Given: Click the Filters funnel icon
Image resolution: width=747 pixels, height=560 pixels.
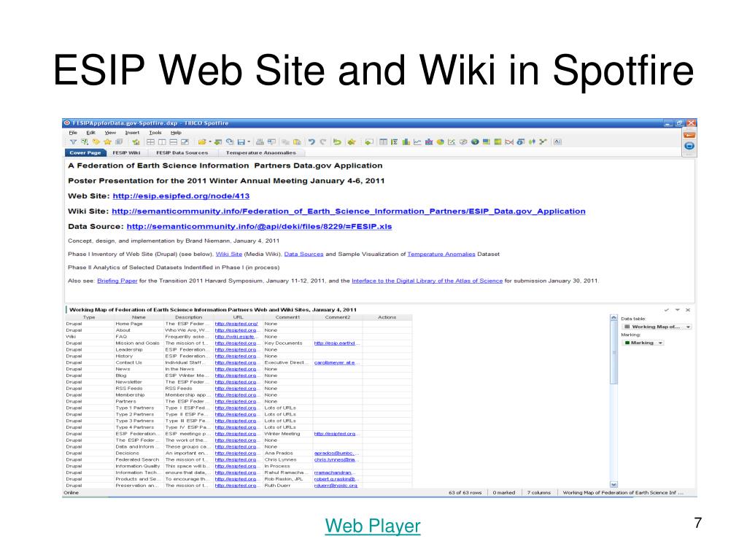Looking at the screenshot, I should [x=74, y=141].
